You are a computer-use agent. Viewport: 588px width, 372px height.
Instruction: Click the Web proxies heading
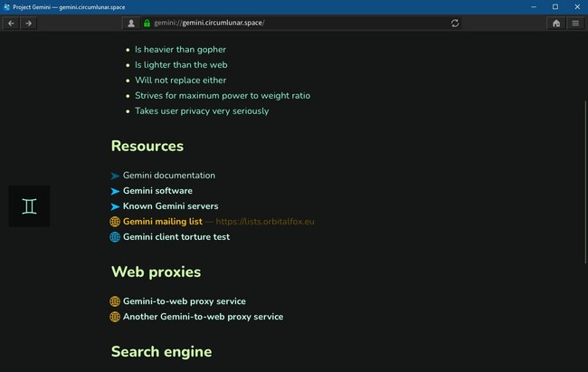pos(156,272)
